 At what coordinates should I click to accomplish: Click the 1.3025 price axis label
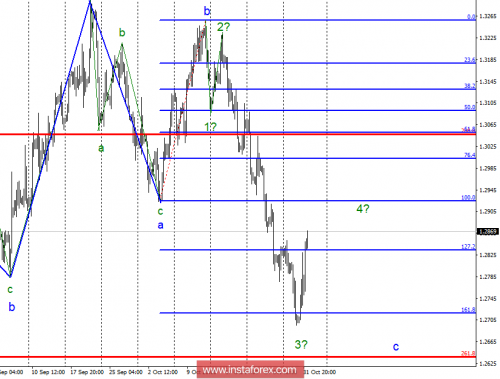tap(488, 146)
